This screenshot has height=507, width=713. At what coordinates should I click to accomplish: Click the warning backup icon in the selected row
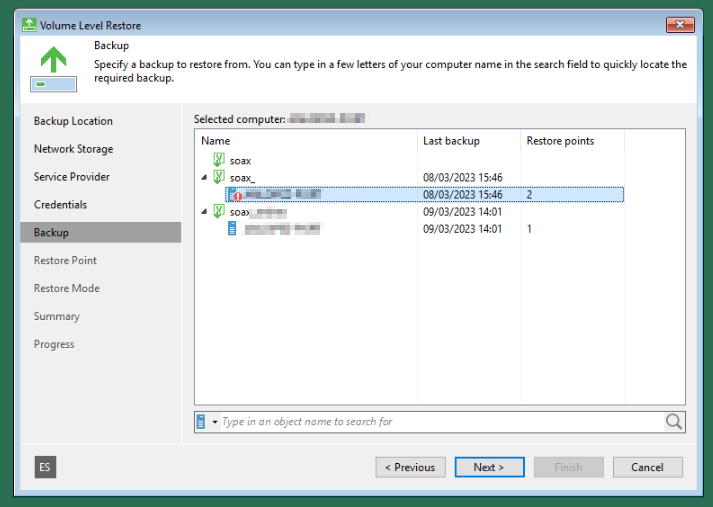click(x=234, y=195)
